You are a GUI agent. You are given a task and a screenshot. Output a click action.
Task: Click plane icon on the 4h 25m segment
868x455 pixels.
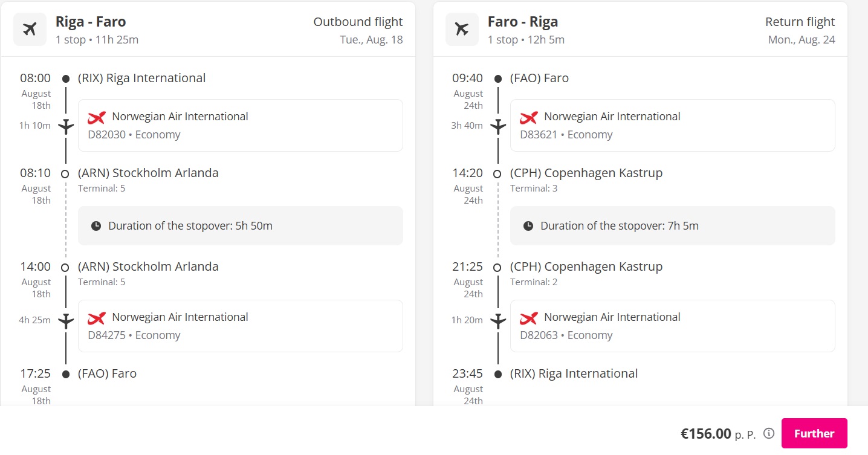66,321
